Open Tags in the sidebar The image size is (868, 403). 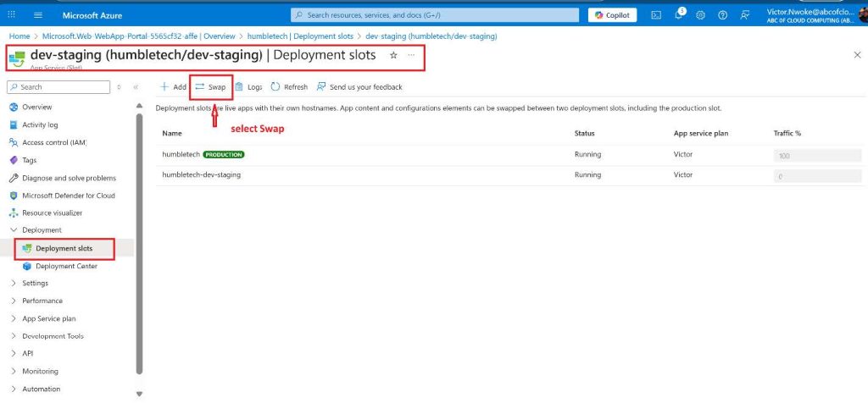pyautogui.click(x=29, y=160)
